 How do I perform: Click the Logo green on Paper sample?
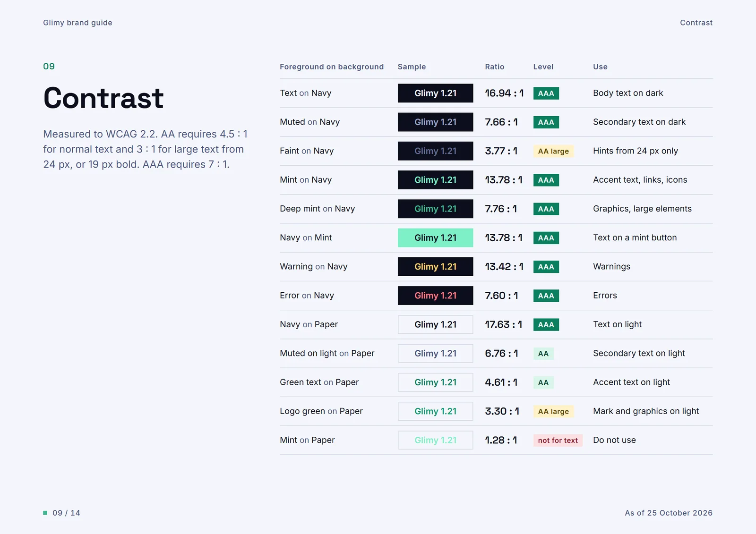(435, 411)
